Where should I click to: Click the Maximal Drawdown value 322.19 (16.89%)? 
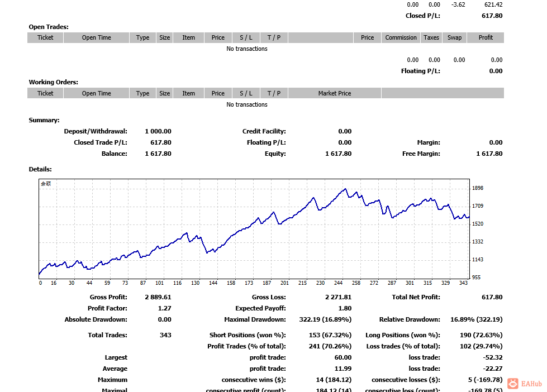click(326, 320)
